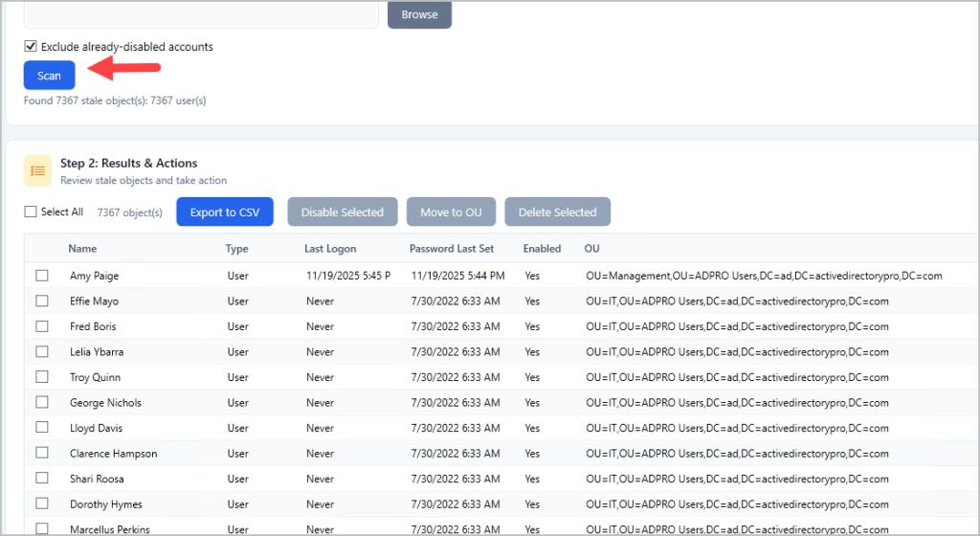Image resolution: width=980 pixels, height=536 pixels.
Task: Click the name Shari Roosa
Action: [97, 480]
